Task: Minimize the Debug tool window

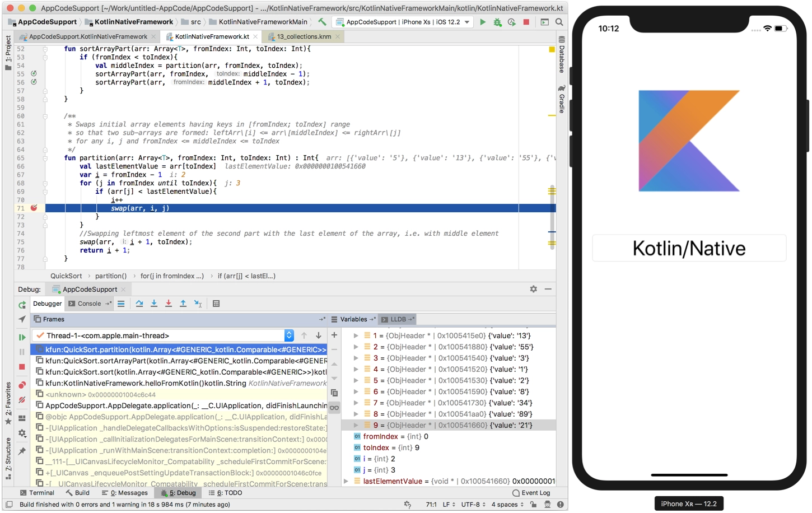Action: tap(548, 289)
